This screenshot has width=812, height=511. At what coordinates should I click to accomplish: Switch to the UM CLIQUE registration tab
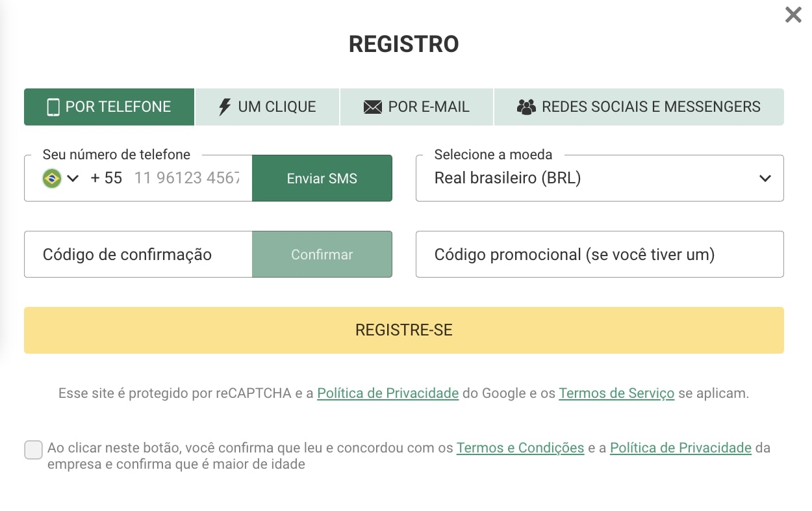pos(266,107)
